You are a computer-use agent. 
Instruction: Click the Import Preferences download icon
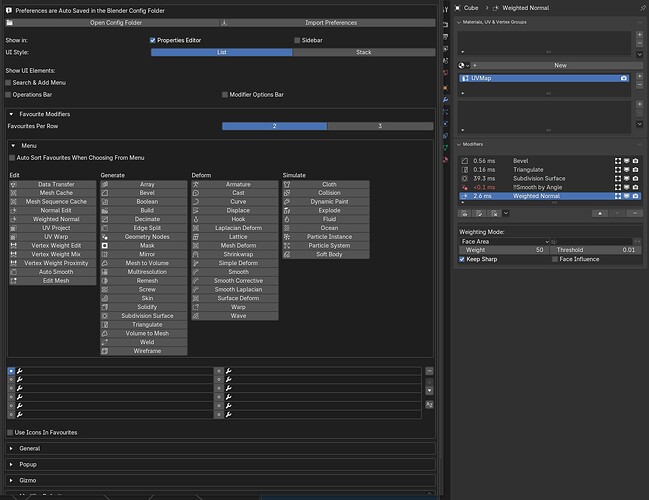[224, 23]
